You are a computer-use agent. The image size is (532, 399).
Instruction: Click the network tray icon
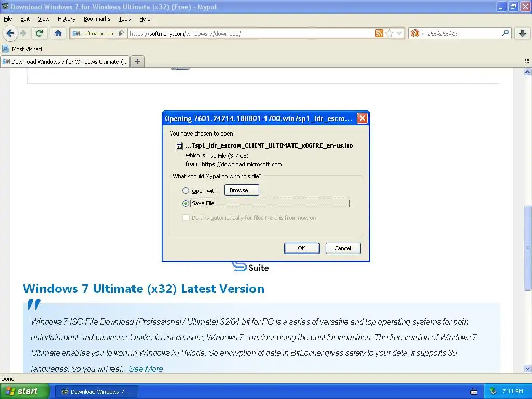coord(494,392)
